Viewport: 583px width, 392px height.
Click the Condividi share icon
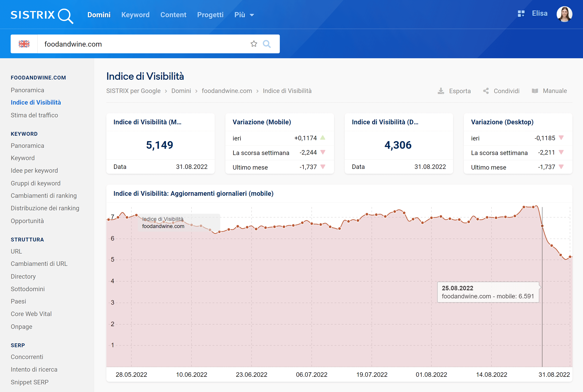pos(486,91)
